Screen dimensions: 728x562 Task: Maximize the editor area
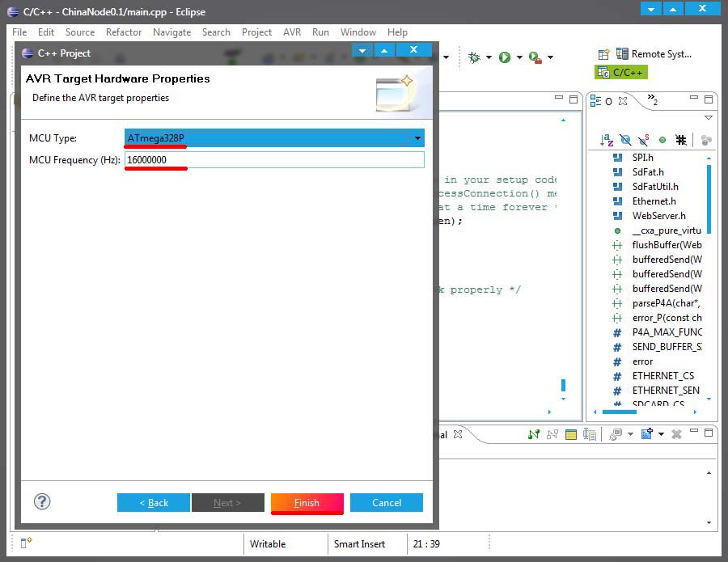[x=574, y=99]
